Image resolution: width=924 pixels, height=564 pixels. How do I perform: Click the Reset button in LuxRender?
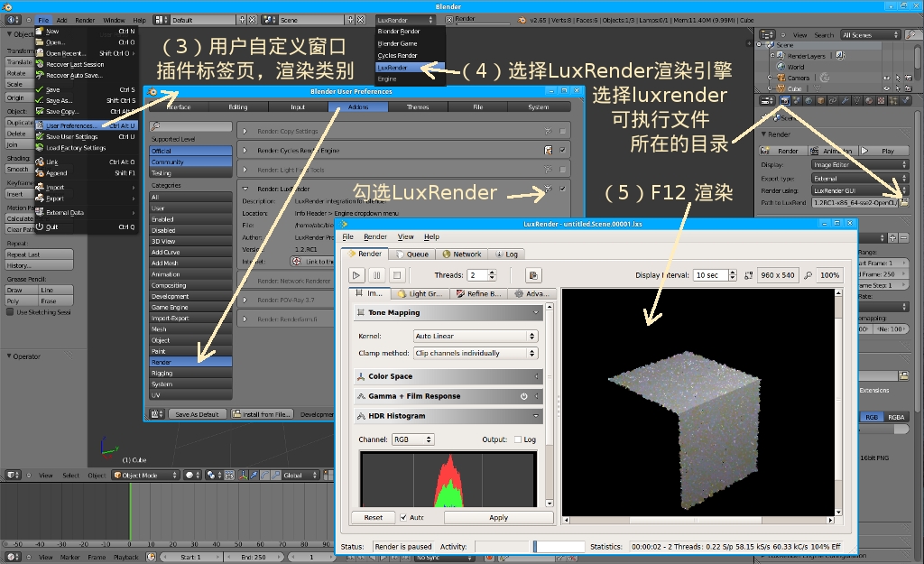[x=373, y=517]
